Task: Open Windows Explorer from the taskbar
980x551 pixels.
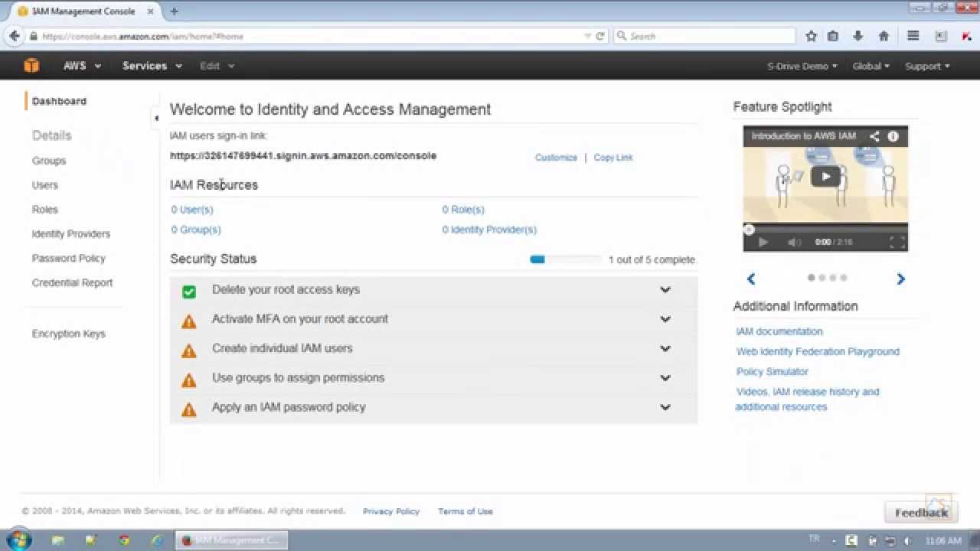Action: 58,540
